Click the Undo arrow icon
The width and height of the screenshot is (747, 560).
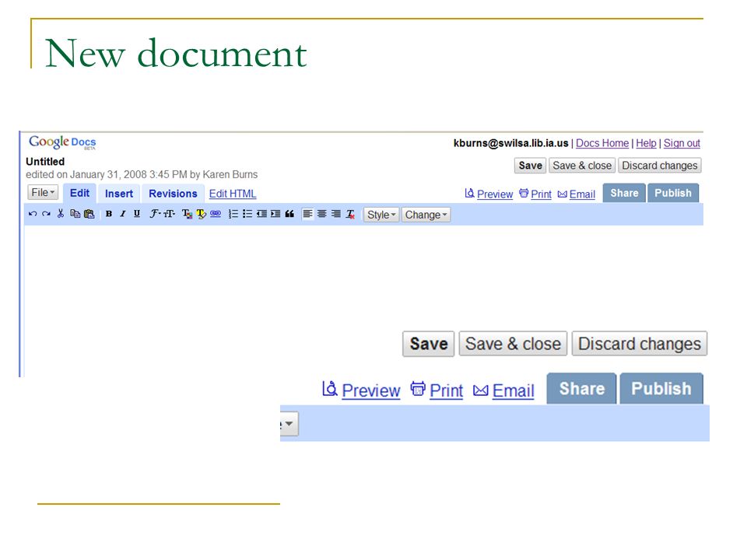tap(33, 214)
